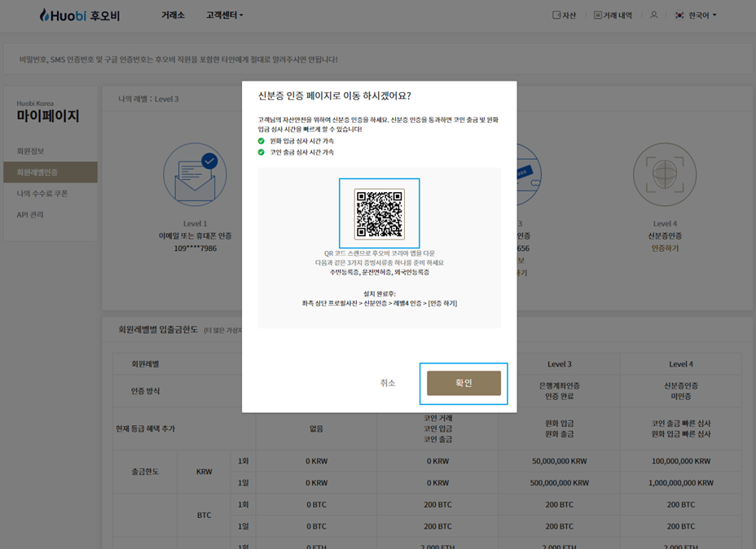
Task: Click the 1,000,000,000 KRW cell
Action: coord(681,482)
